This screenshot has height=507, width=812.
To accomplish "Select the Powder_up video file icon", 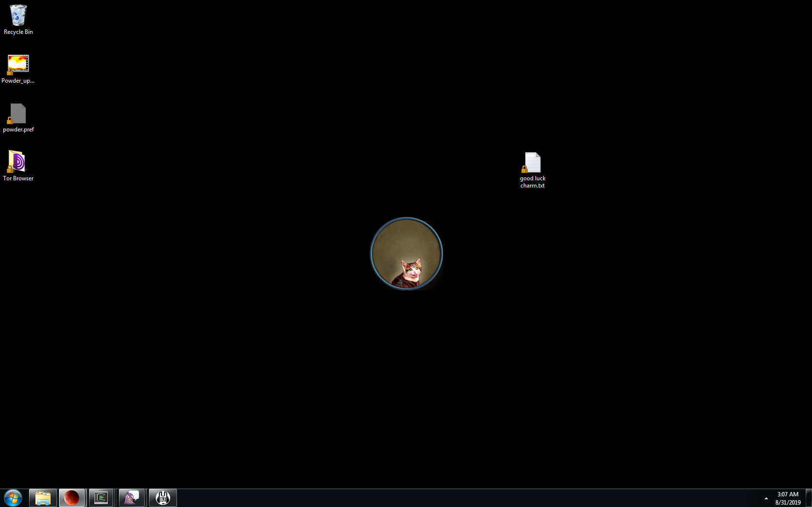I will click(x=18, y=64).
